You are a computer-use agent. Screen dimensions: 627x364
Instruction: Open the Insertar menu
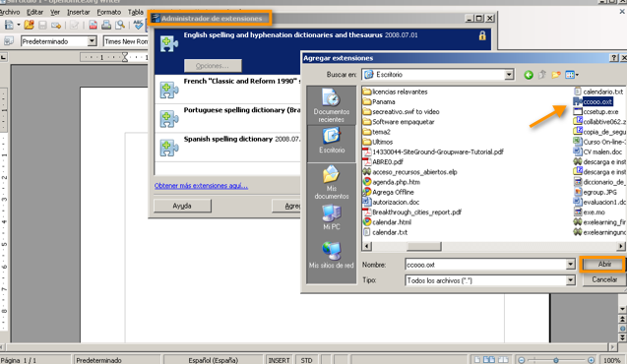click(79, 12)
